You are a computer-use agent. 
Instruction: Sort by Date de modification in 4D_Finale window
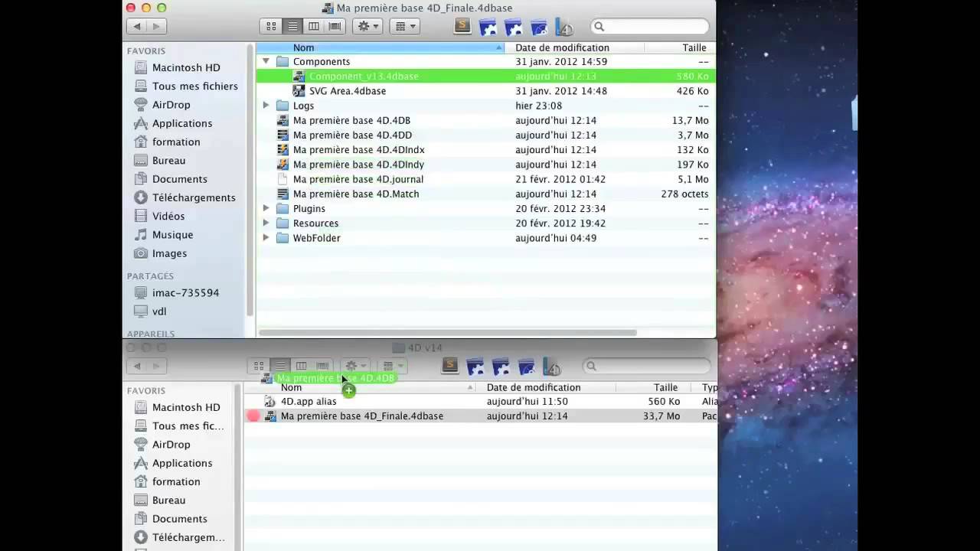click(574, 47)
